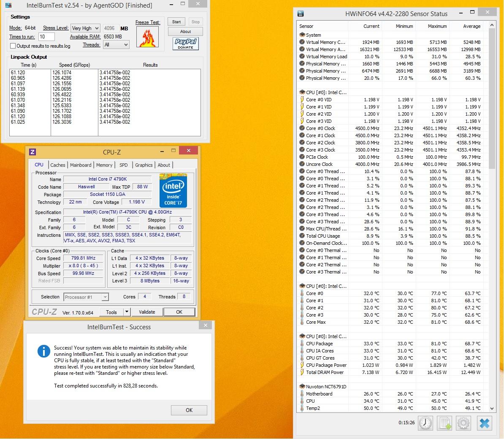Click the Total DRAM Power lightning icon
Image resolution: width=504 pixels, height=439 pixels.
tap(302, 372)
